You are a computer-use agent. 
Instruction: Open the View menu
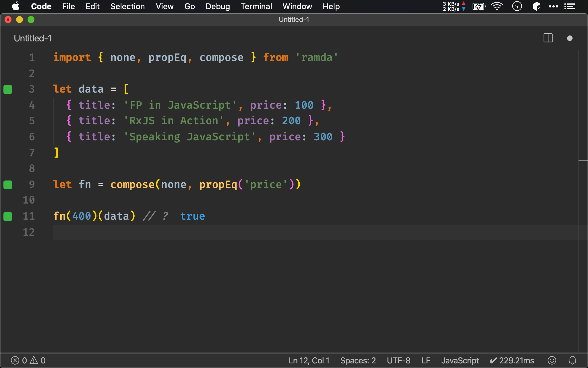(x=165, y=6)
